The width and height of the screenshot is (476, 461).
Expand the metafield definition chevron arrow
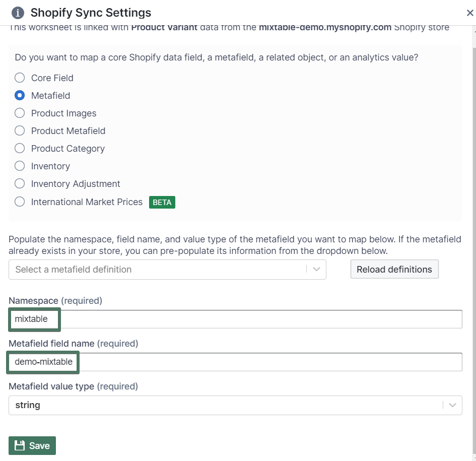pyautogui.click(x=316, y=270)
